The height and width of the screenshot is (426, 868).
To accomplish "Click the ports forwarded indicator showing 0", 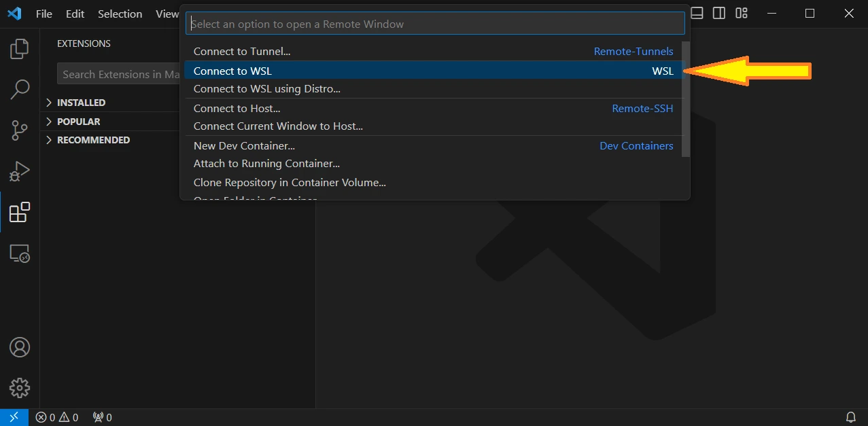I will tap(102, 417).
